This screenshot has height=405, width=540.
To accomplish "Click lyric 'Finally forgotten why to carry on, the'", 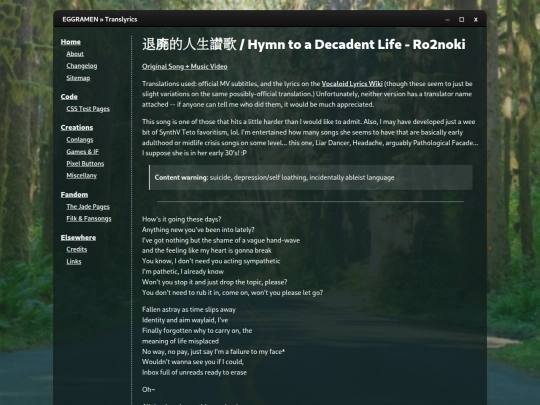I will coord(197,331).
